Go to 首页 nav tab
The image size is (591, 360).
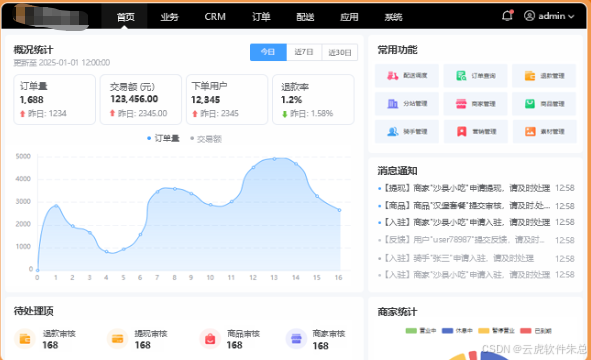click(126, 17)
